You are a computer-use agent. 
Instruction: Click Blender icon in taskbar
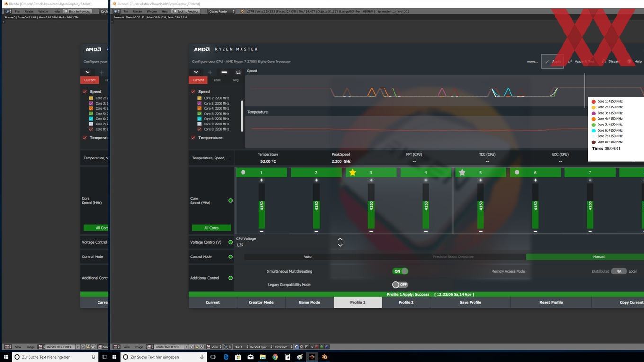click(x=324, y=357)
